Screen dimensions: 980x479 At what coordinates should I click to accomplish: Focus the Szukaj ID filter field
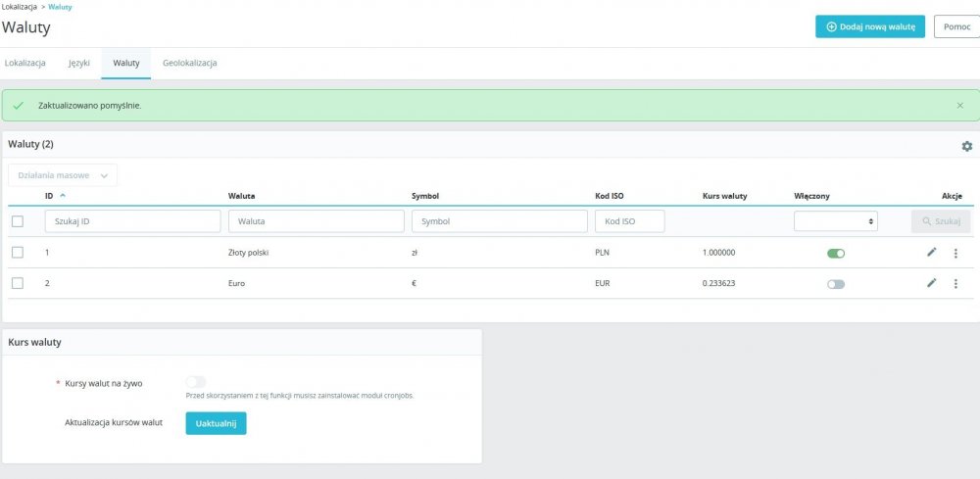(x=132, y=221)
